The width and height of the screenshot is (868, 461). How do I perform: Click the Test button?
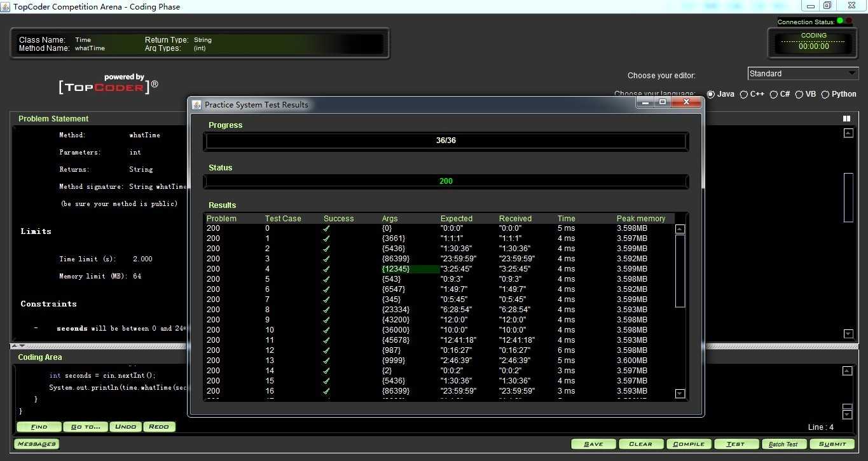tap(736, 444)
